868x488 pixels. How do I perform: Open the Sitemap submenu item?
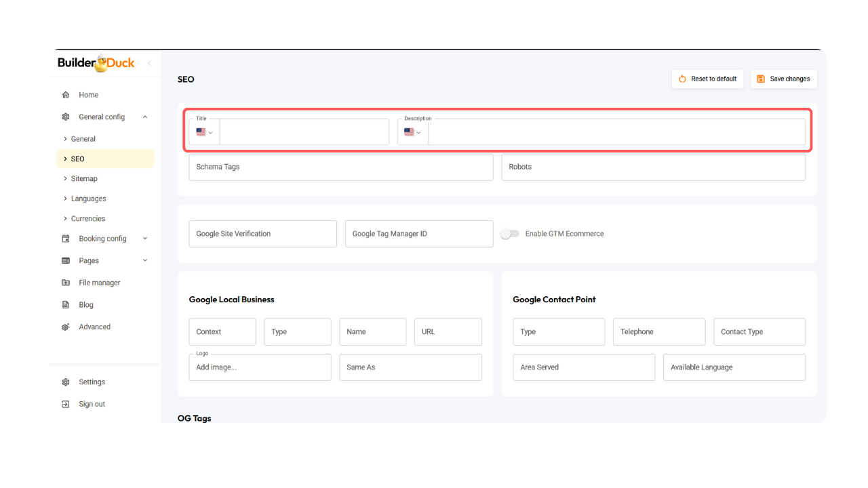click(84, 179)
